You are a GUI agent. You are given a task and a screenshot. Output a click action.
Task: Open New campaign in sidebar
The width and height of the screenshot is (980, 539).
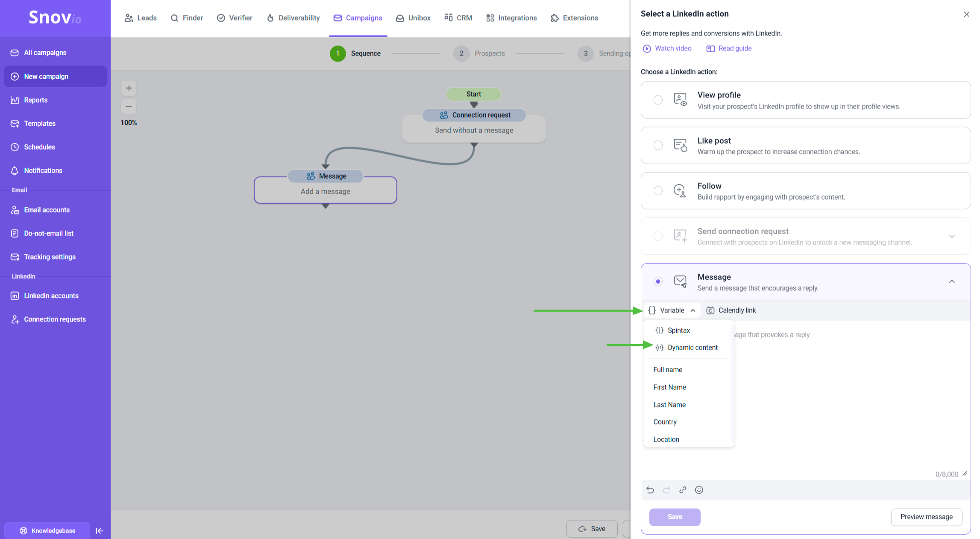(56, 77)
